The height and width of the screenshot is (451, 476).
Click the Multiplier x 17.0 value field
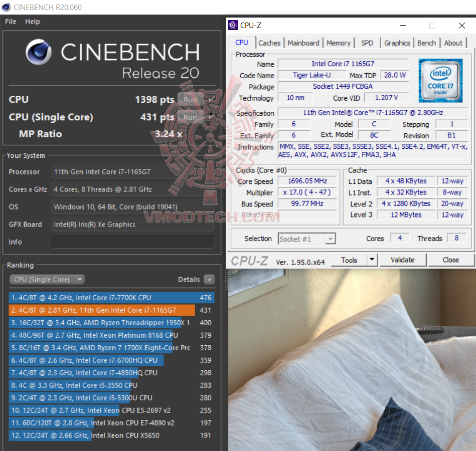[307, 192]
